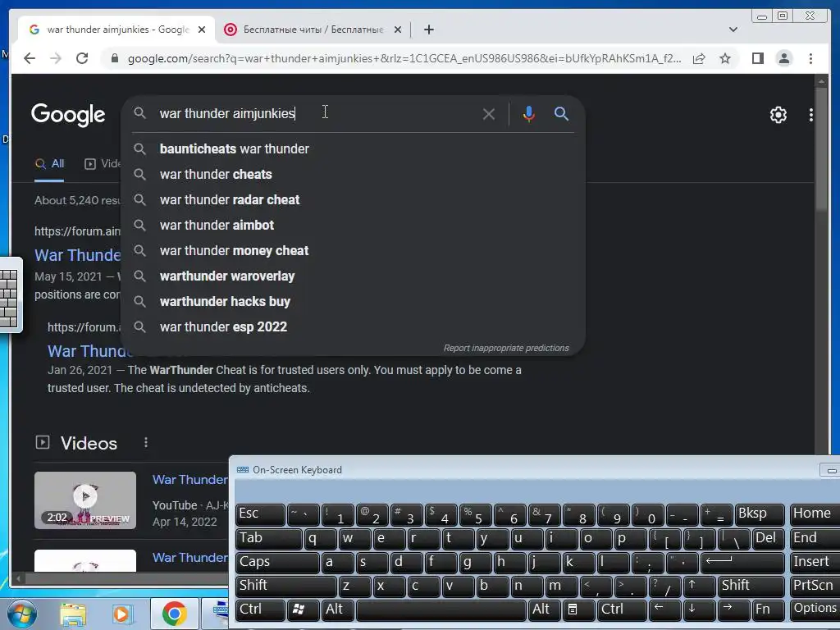
Task: Clear the Google search box text
Action: (489, 114)
